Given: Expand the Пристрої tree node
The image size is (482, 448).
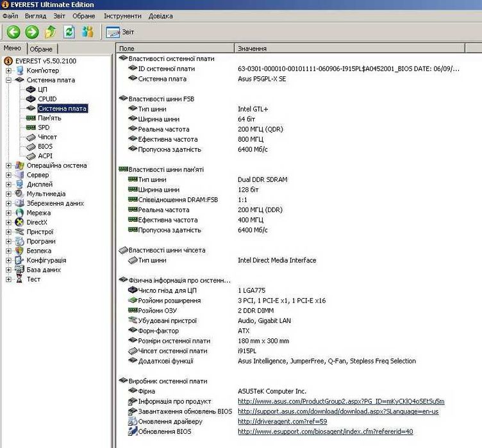Looking at the screenshot, I should click(8, 232).
